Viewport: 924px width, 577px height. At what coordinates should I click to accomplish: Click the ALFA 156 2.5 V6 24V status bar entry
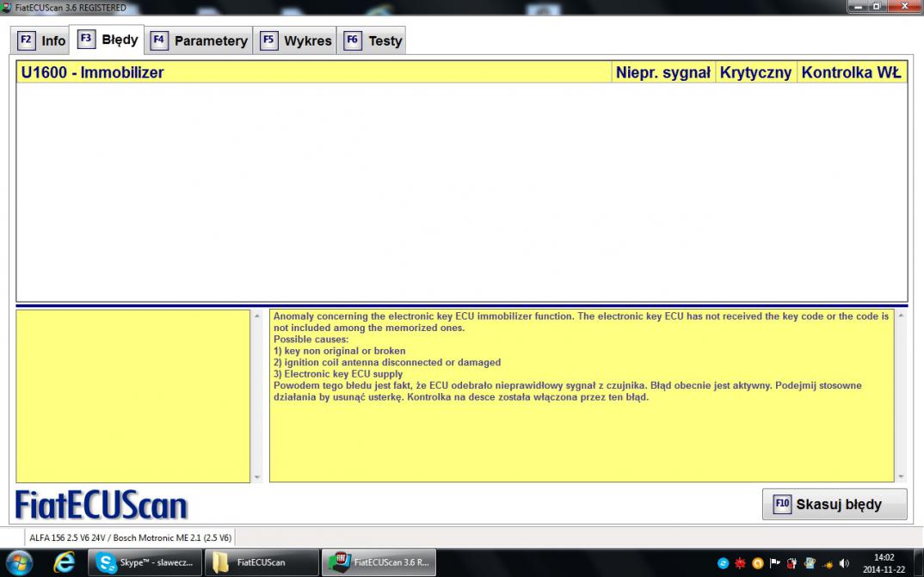coord(130,537)
